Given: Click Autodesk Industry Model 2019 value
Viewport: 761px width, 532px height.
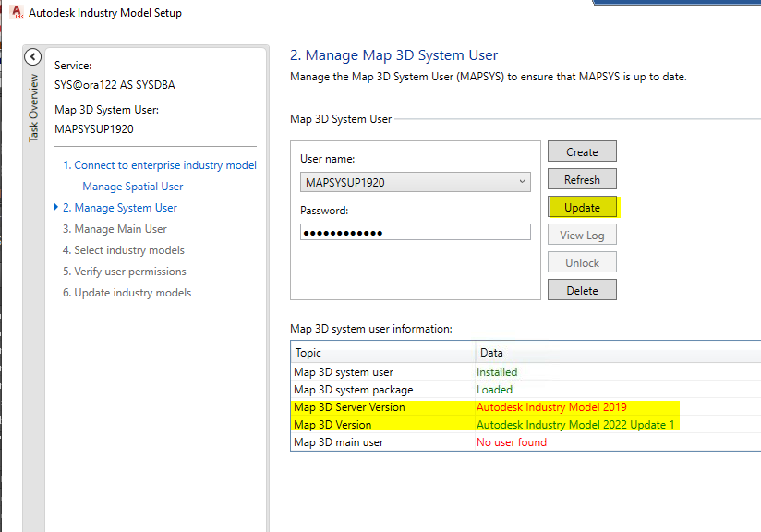Looking at the screenshot, I should pyautogui.click(x=551, y=406).
